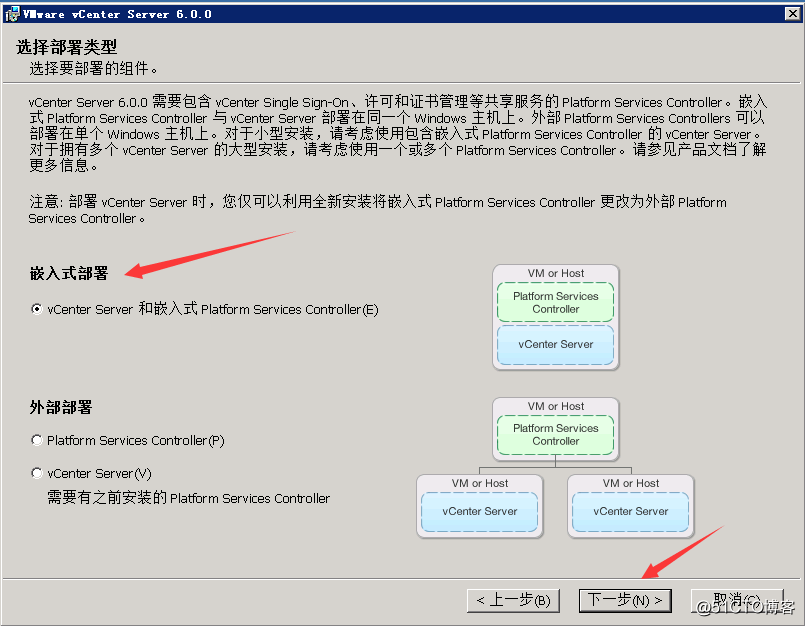Go back with 上一步(B) button
Screen dimensions: 805x626
pyautogui.click(x=513, y=600)
